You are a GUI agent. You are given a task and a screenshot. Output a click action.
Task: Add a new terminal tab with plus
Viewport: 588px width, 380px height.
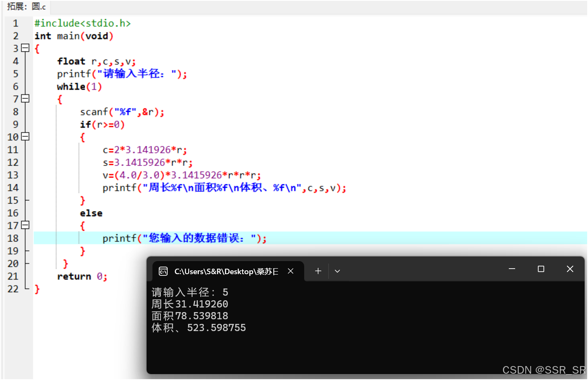pos(318,271)
